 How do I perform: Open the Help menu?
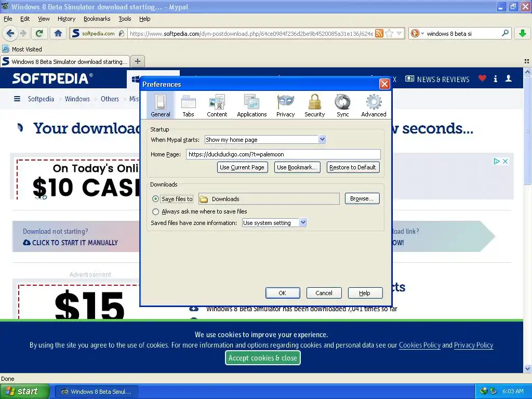[x=144, y=19]
